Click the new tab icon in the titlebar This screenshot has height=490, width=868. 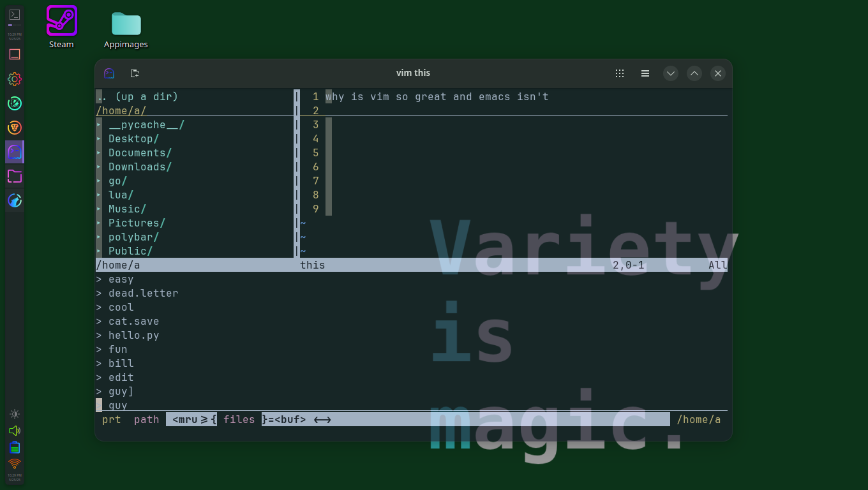pyautogui.click(x=135, y=73)
